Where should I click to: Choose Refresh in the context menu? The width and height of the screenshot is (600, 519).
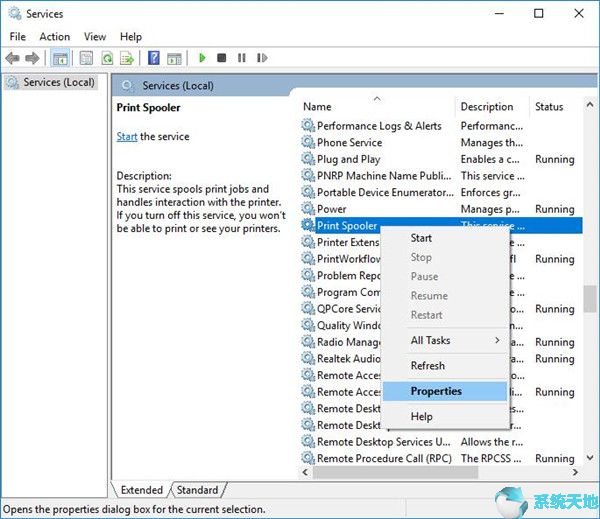pyautogui.click(x=445, y=366)
